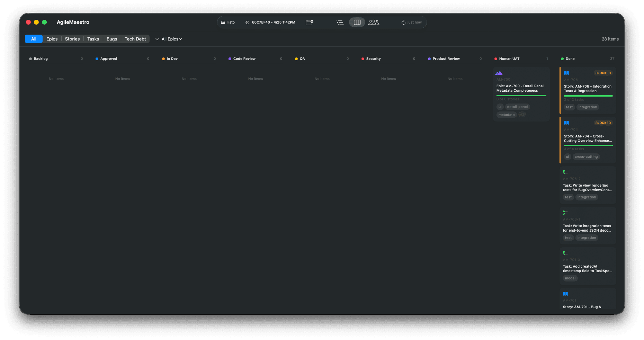Screen dimensions: 644x340
Task: Open the Epic AM-700 Detail Panel card
Action: [521, 94]
